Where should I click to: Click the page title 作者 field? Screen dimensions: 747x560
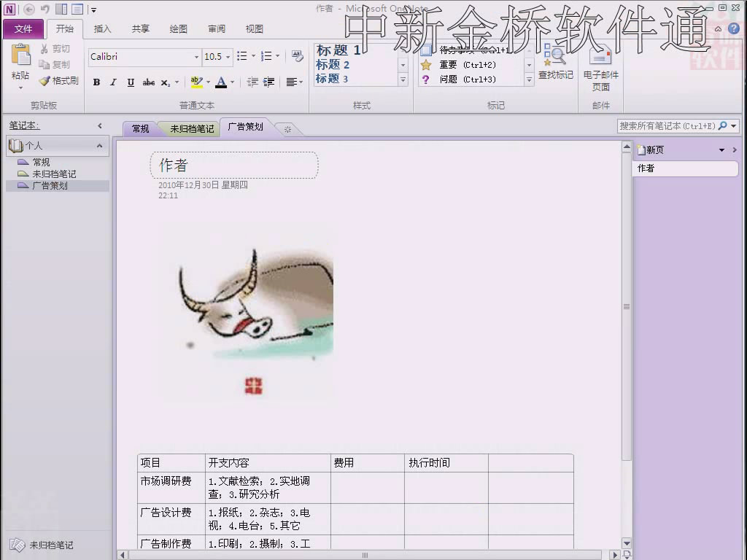click(234, 166)
